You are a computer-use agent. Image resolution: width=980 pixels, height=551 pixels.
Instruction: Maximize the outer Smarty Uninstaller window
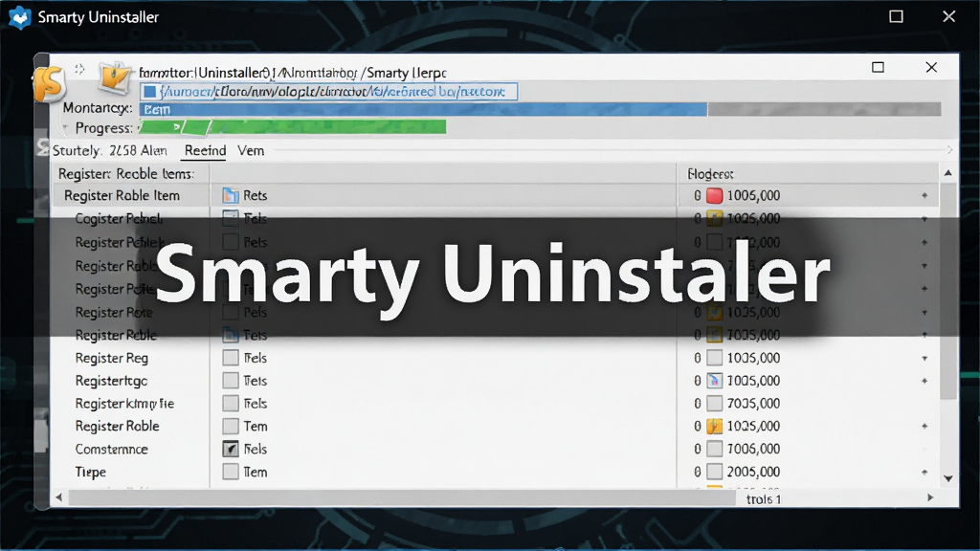pos(896,16)
